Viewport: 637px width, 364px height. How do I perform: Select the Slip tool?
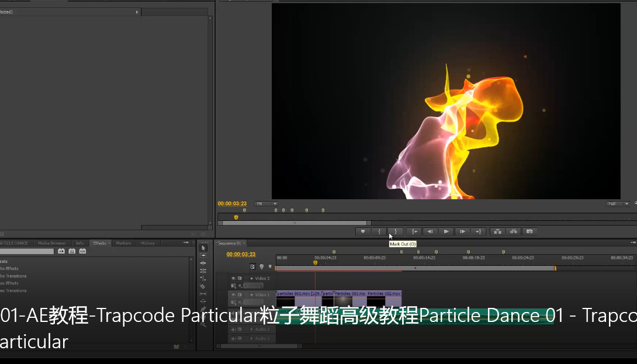click(x=203, y=294)
